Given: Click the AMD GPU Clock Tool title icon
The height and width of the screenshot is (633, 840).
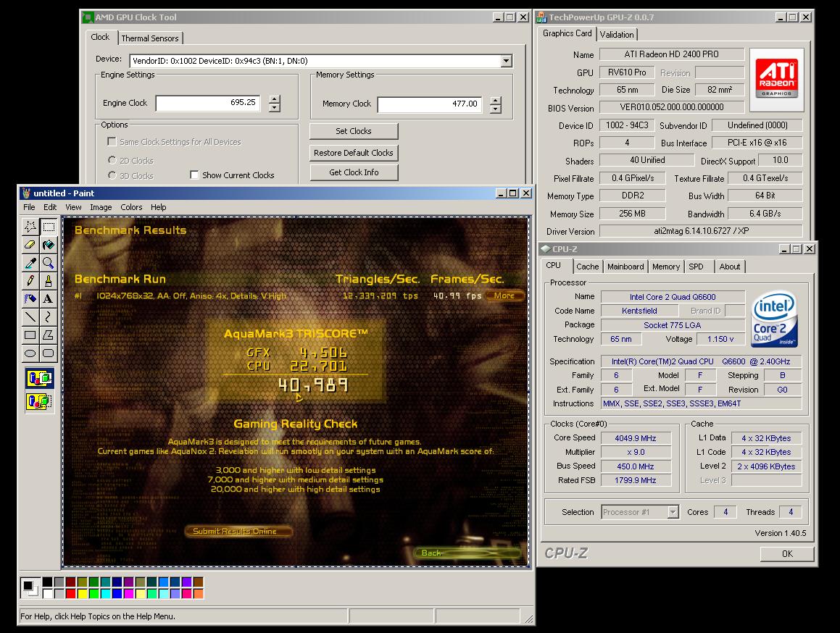Looking at the screenshot, I should (x=87, y=17).
